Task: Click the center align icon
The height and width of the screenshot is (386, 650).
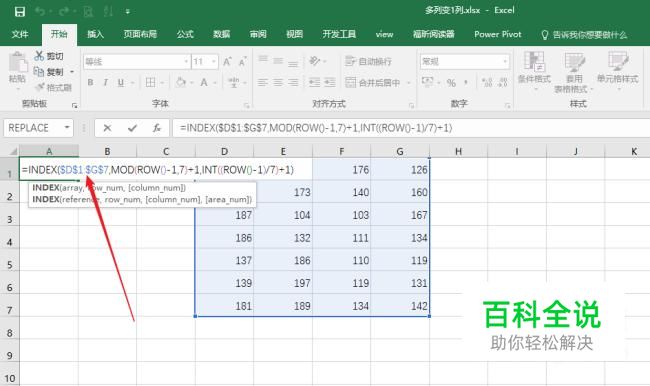Action: coord(278,83)
